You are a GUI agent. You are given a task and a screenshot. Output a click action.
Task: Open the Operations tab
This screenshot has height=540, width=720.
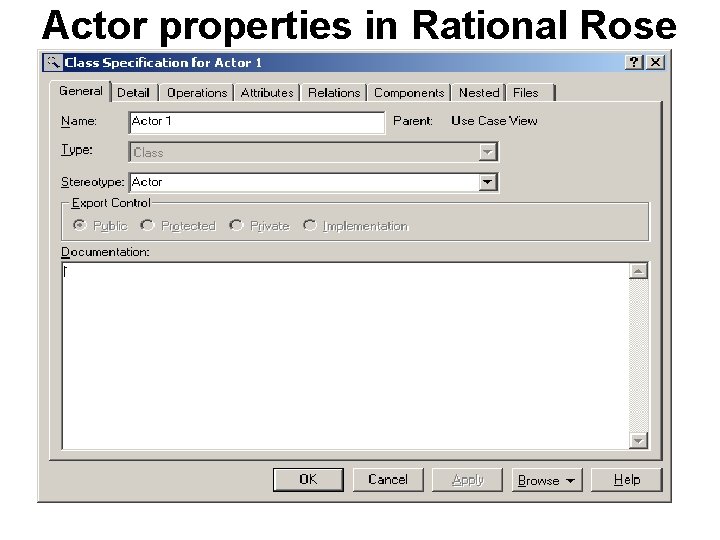pos(197,93)
